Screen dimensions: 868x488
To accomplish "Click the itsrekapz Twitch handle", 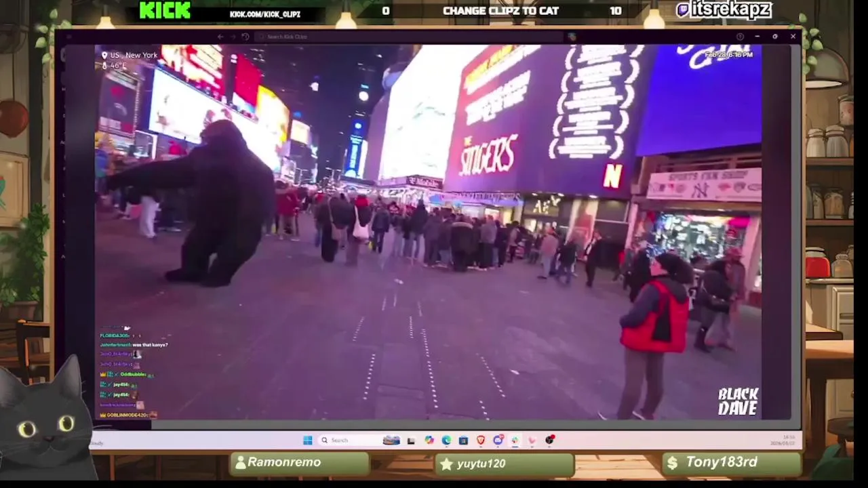I will click(724, 9).
